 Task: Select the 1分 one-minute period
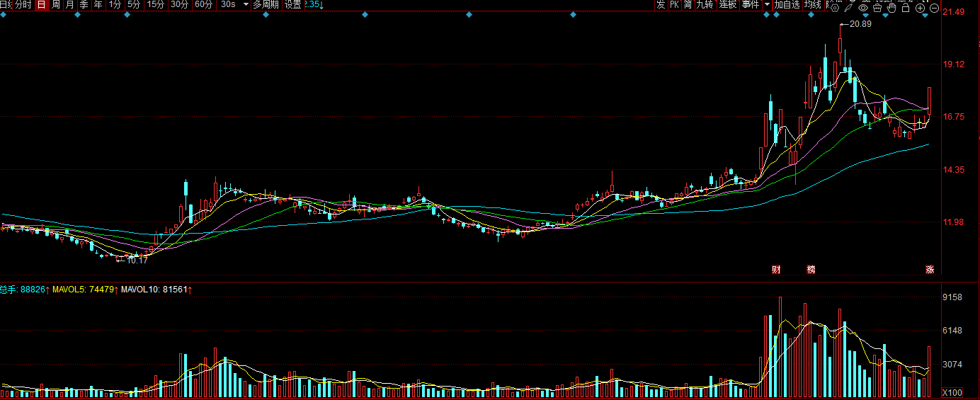[x=115, y=4]
